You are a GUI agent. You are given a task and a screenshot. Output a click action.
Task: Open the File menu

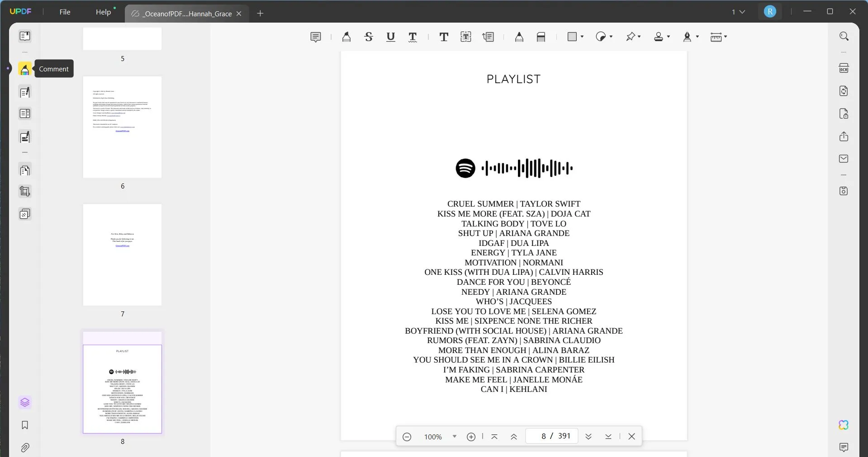point(65,12)
